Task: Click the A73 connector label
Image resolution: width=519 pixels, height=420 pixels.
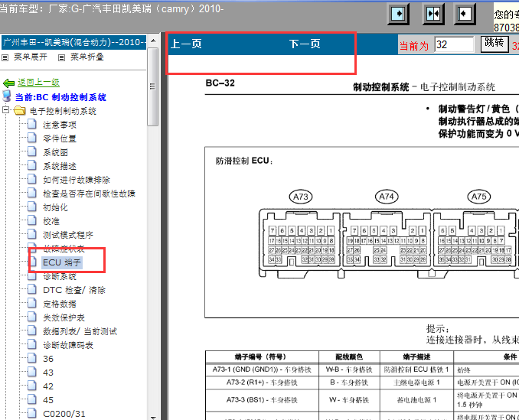Action: pos(301,197)
